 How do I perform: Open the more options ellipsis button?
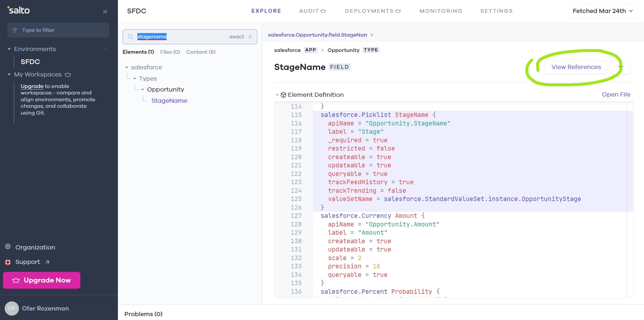[x=621, y=67]
